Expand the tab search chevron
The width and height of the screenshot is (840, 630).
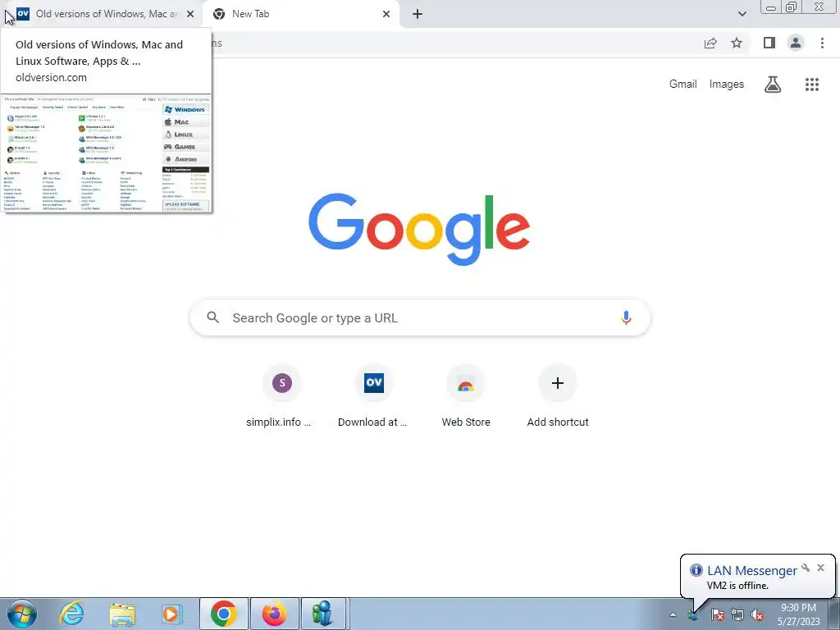tap(742, 14)
